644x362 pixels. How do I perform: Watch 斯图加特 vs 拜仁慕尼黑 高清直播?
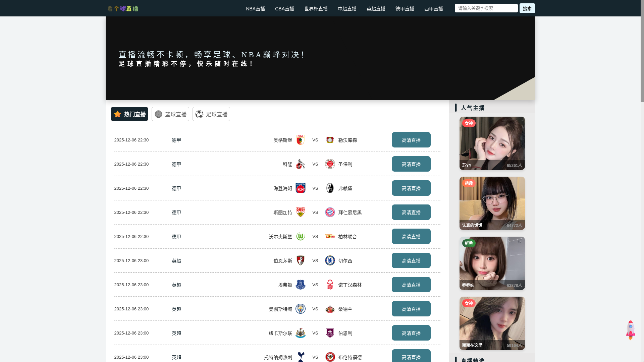click(x=411, y=212)
